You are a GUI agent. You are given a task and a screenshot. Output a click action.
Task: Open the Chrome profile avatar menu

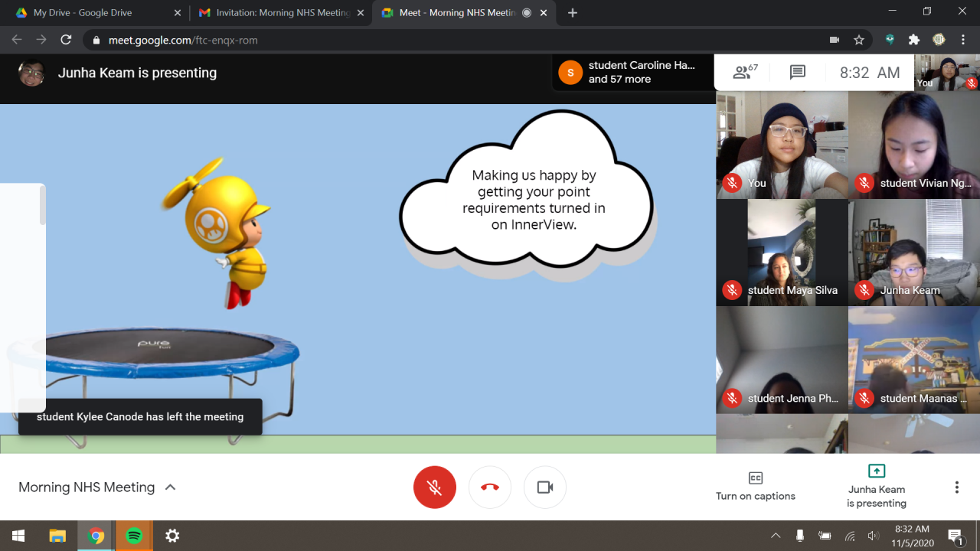pos(939,40)
